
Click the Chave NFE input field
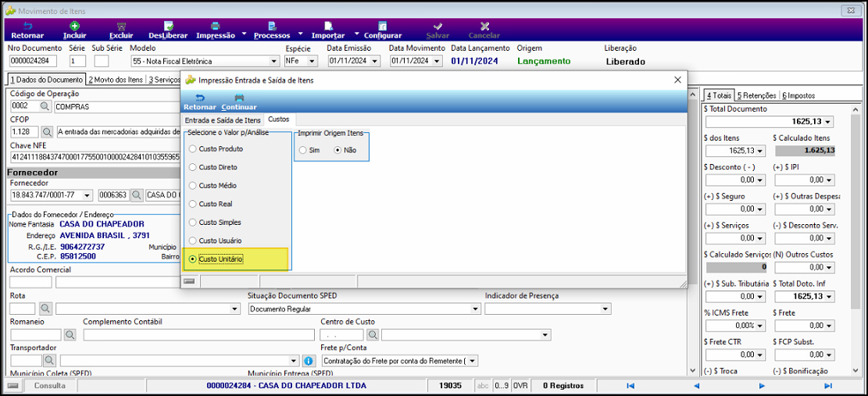pos(95,156)
